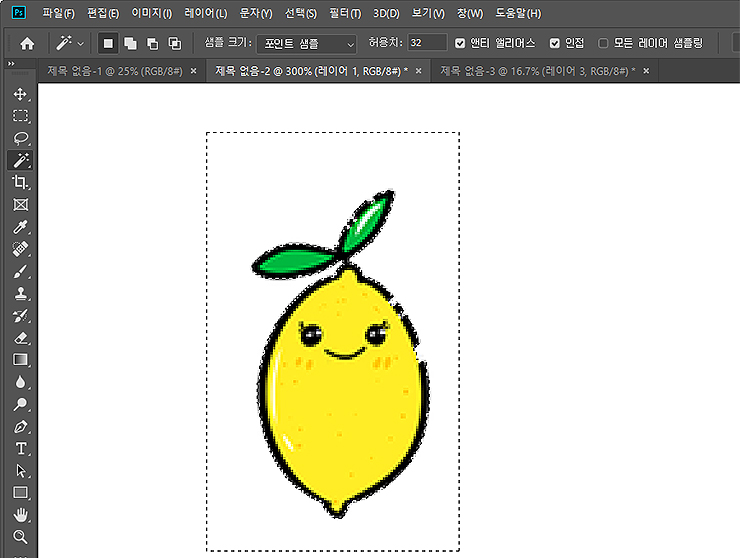The width and height of the screenshot is (740, 558).
Task: Select the Rectangle shape tool
Action: point(20,493)
